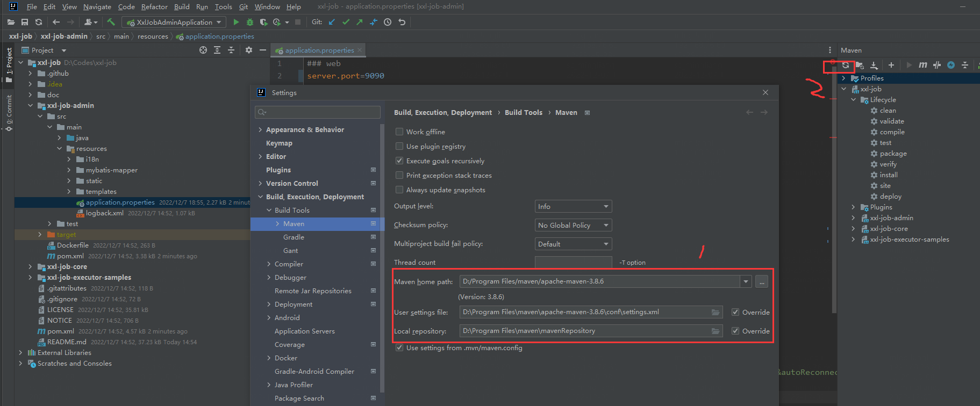This screenshot has height=406, width=980.
Task: Uncheck Use settings from .mvn/maven.config
Action: [x=399, y=347]
